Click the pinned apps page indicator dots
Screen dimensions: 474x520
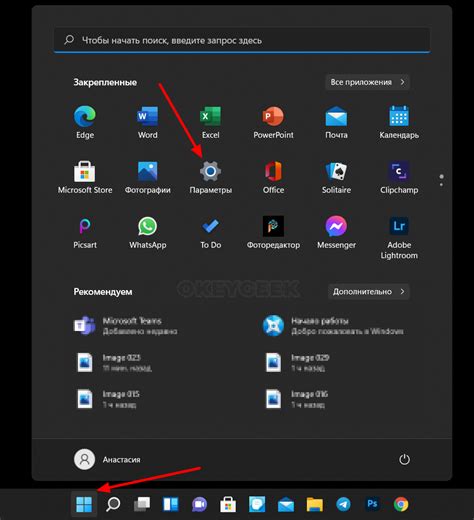click(x=441, y=180)
